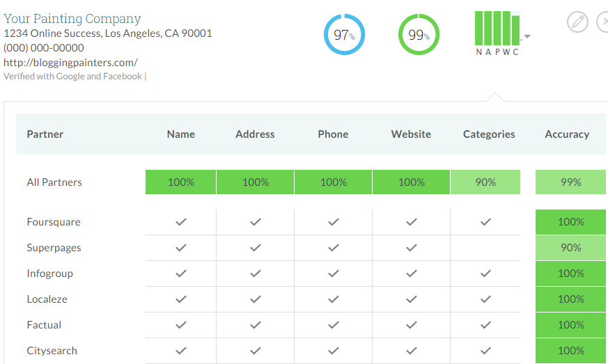Image resolution: width=608 pixels, height=364 pixels.
Task: Click Citysearch Categories checkmark
Action: point(485,351)
